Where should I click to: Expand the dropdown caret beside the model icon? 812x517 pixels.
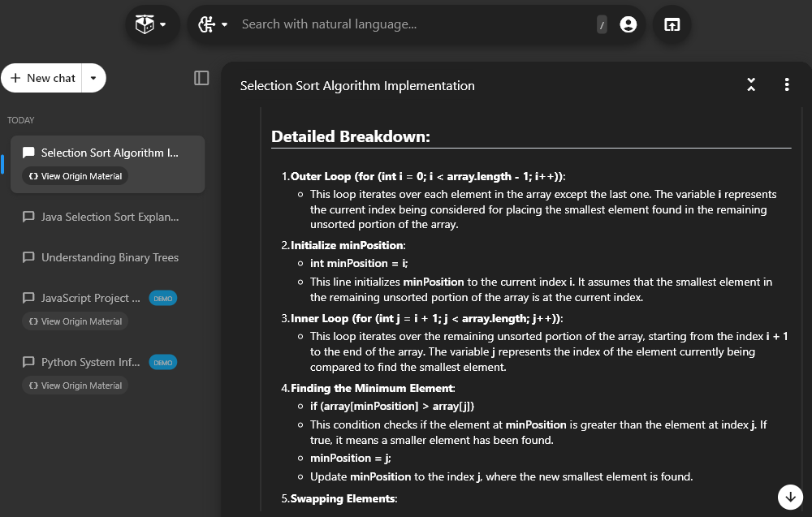coord(225,25)
